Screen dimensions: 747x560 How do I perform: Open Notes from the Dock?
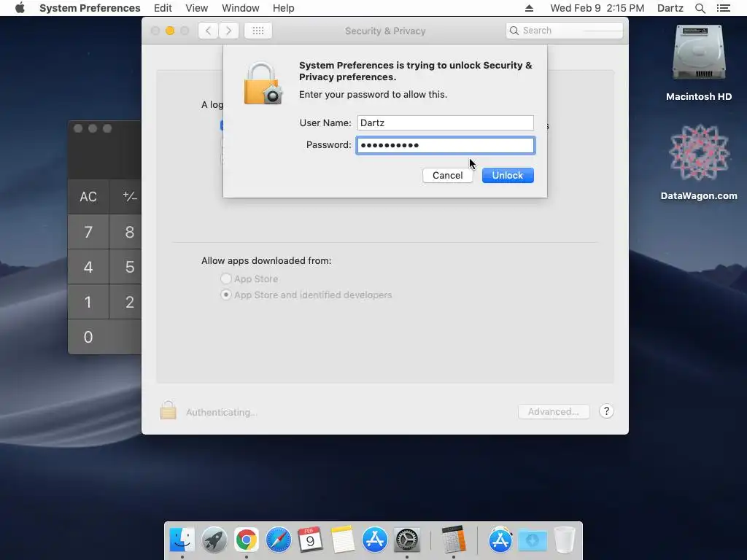point(343,540)
